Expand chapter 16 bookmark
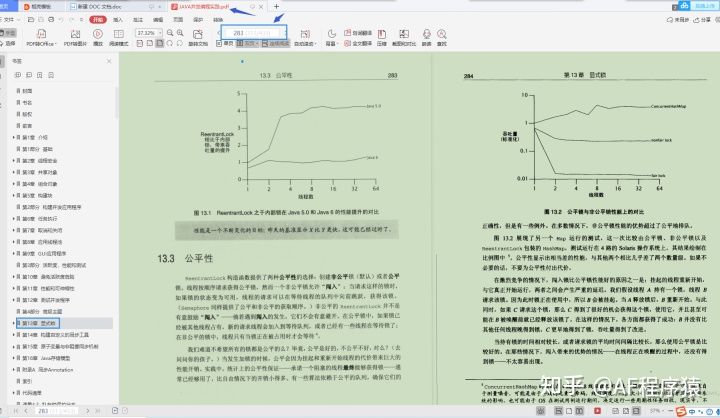 13,358
